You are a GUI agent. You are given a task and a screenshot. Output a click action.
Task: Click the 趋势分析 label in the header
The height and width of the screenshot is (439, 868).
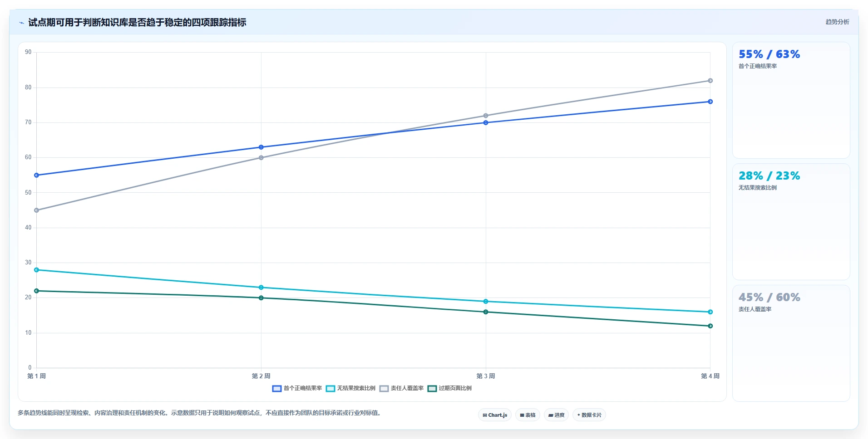pyautogui.click(x=837, y=22)
